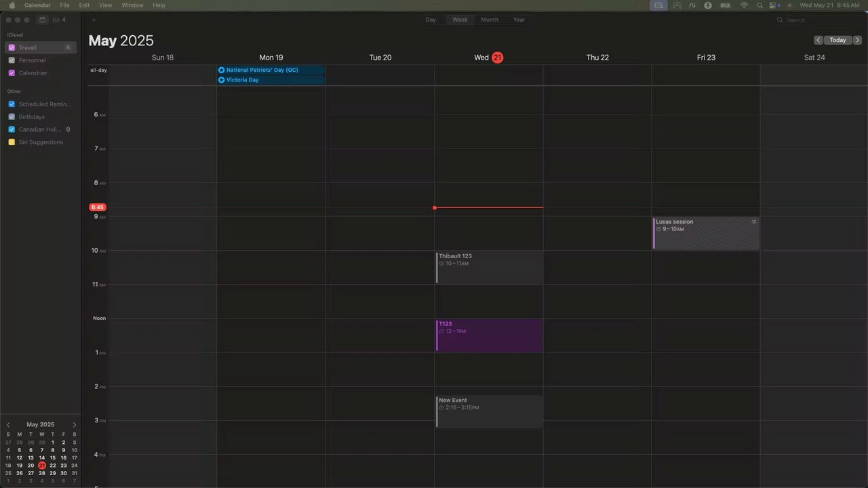The width and height of the screenshot is (868, 488).
Task: Switch to Year view
Action: [519, 20]
